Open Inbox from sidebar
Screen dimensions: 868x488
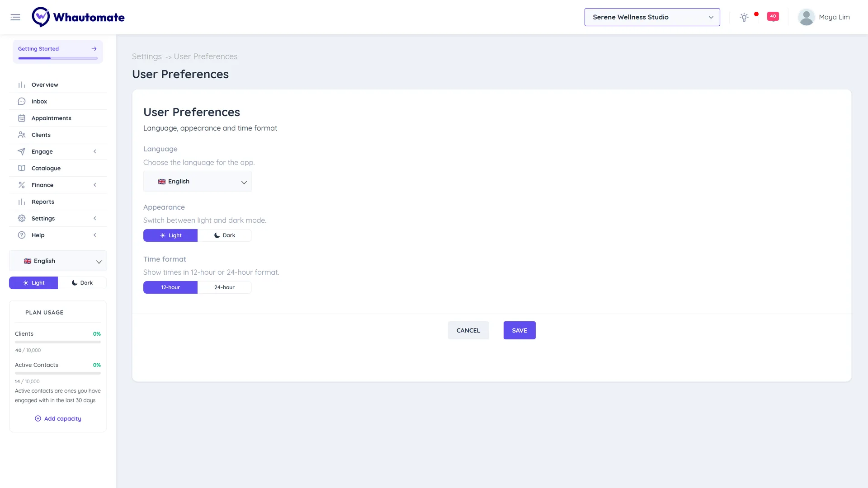click(58, 102)
